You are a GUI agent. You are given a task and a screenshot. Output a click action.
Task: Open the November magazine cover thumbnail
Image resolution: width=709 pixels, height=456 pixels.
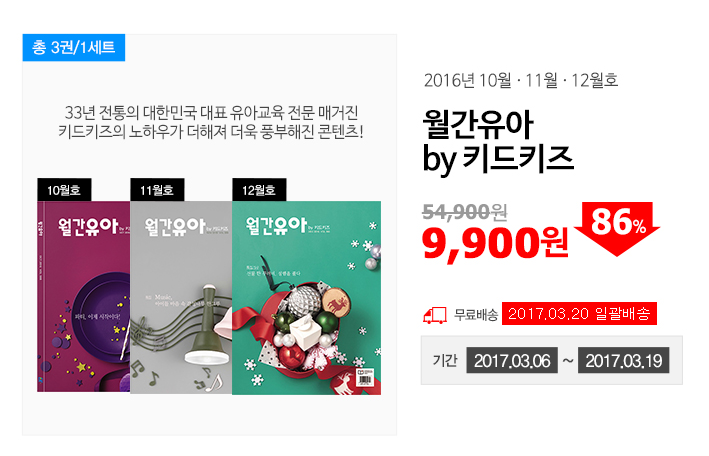pos(181,297)
